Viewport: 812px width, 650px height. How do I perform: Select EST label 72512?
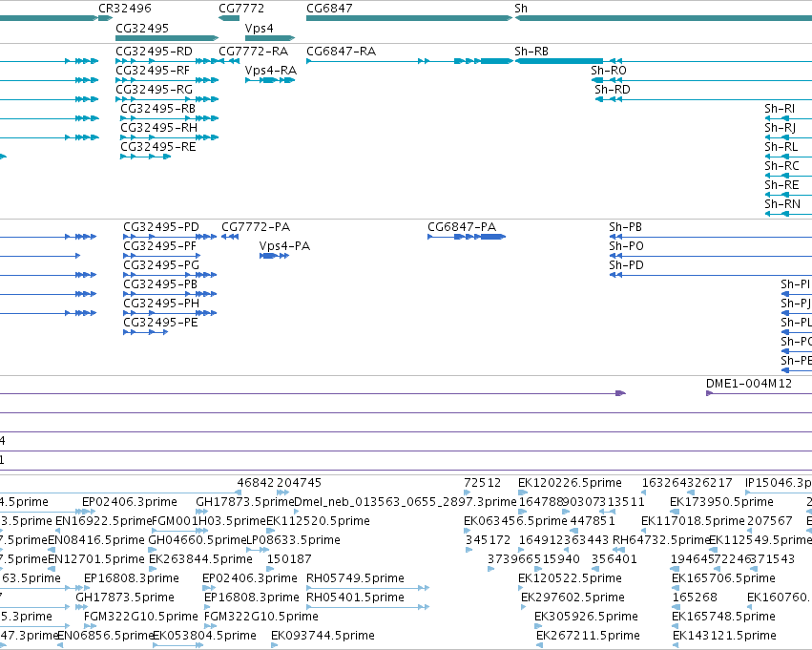pos(482,483)
